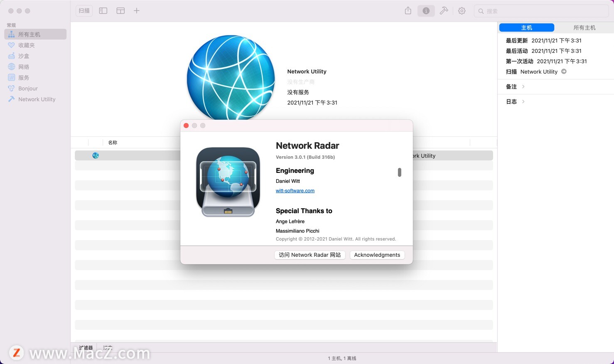Open settings gear icon in toolbar

pos(462,11)
